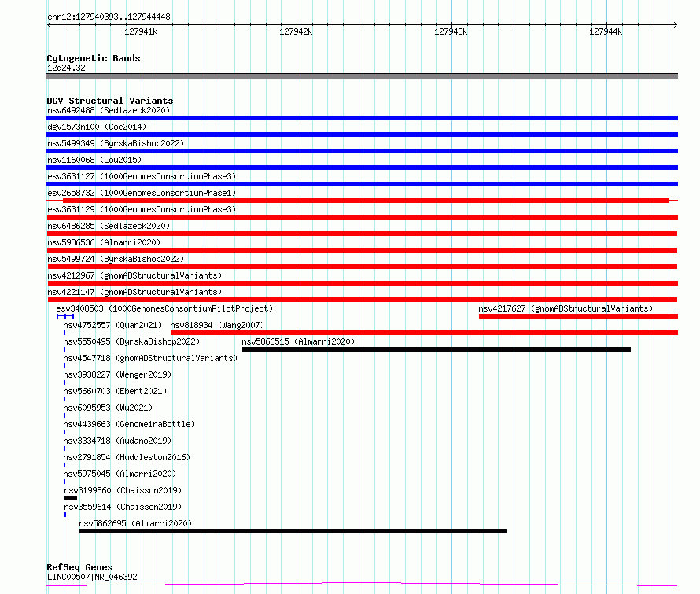Click the black bar under nsv5866515
The image size is (700, 594).
(x=437, y=349)
